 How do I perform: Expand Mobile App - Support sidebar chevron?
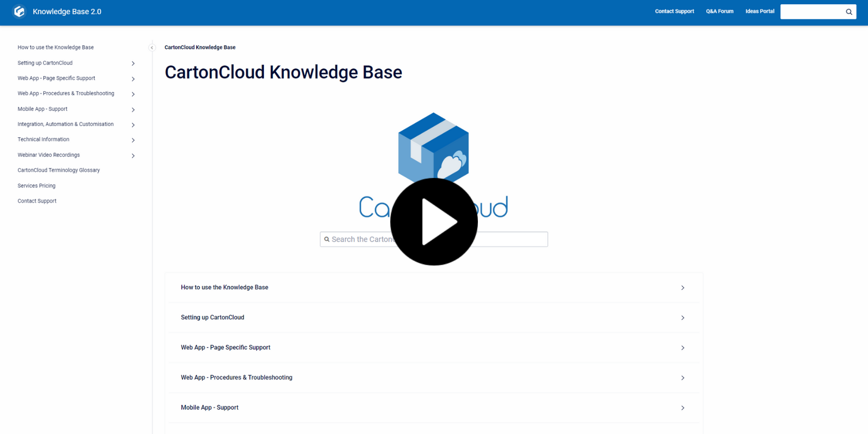tap(133, 109)
